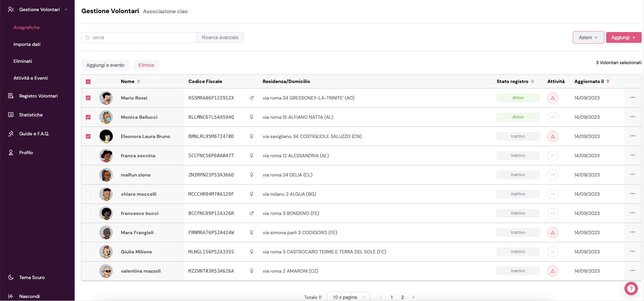
Task: Open the Azioni dropdown
Action: [x=588, y=37]
